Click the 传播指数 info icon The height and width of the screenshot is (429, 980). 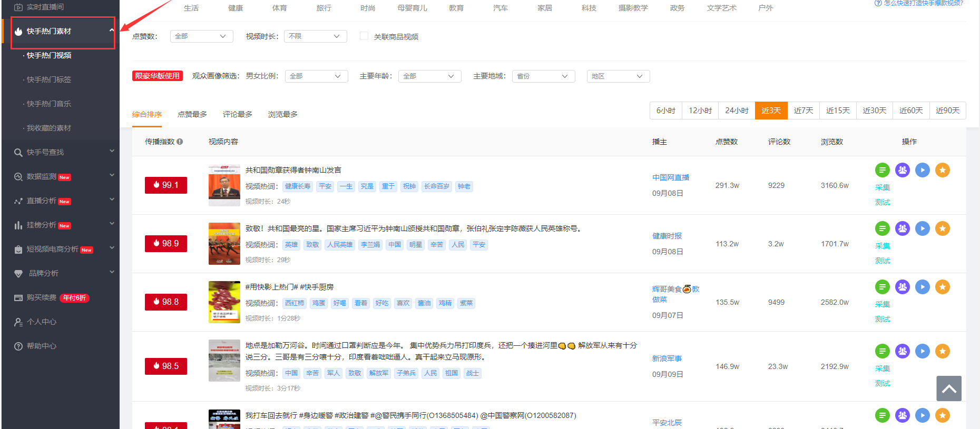coord(180,142)
